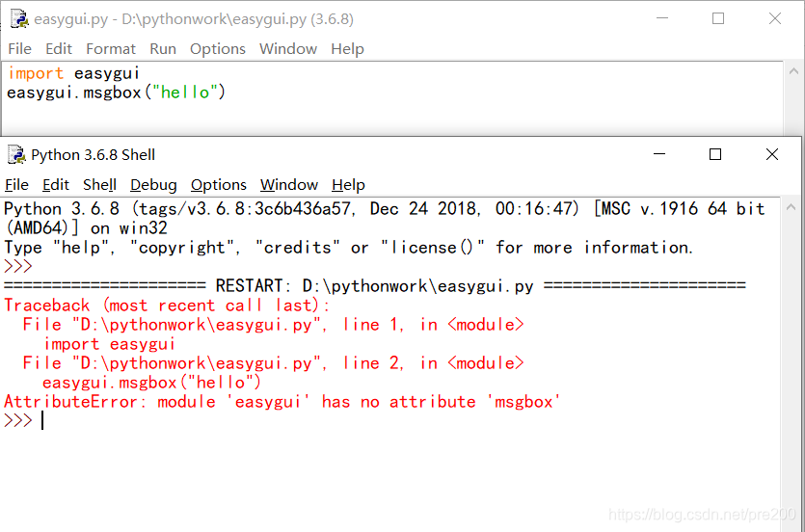This screenshot has width=805, height=532.
Task: Click the red 'import easygui' traceback line
Action: click(109, 344)
